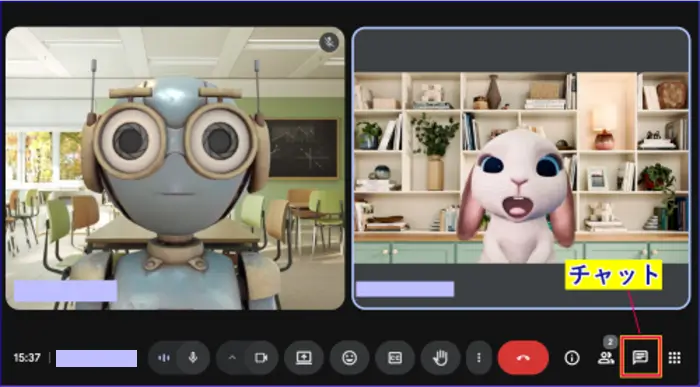This screenshot has width=700, height=387.
Task: Start presenting your screen
Action: pos(304,358)
